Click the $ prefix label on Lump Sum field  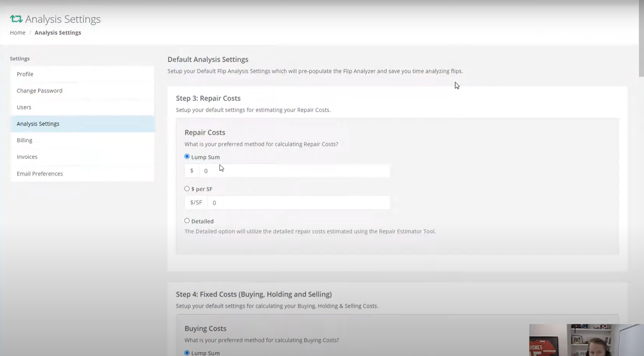192,171
